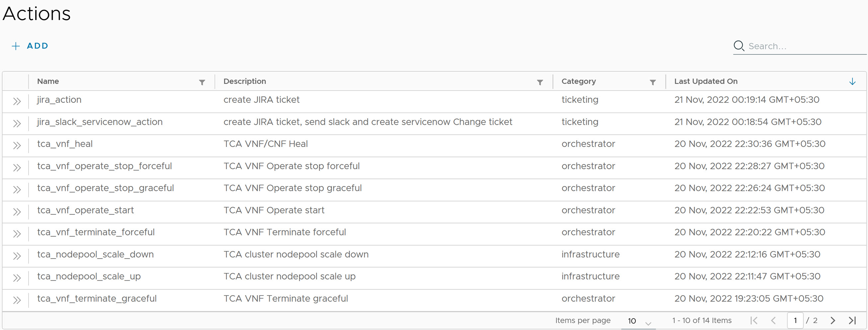Jump to the last page
868x330 pixels.
[x=852, y=321]
